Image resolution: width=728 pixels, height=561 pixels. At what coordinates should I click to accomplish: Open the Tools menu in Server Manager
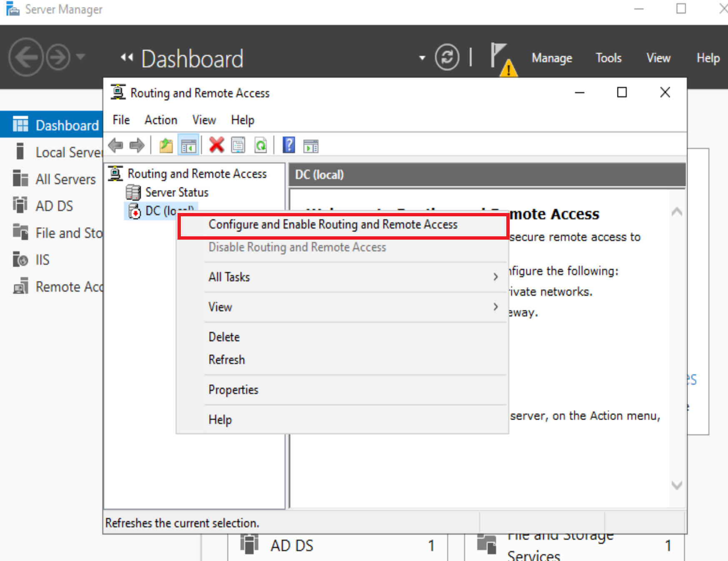click(x=608, y=58)
